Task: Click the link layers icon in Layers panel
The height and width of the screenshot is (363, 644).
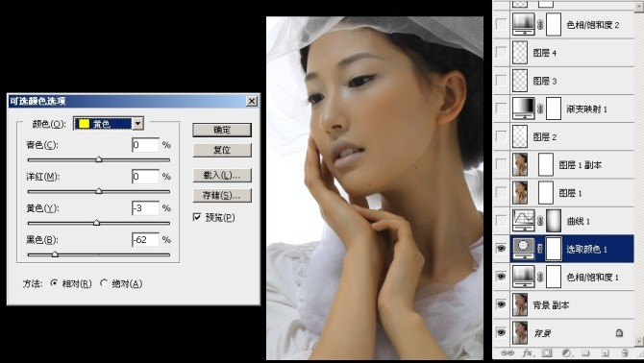Action: [x=508, y=352]
